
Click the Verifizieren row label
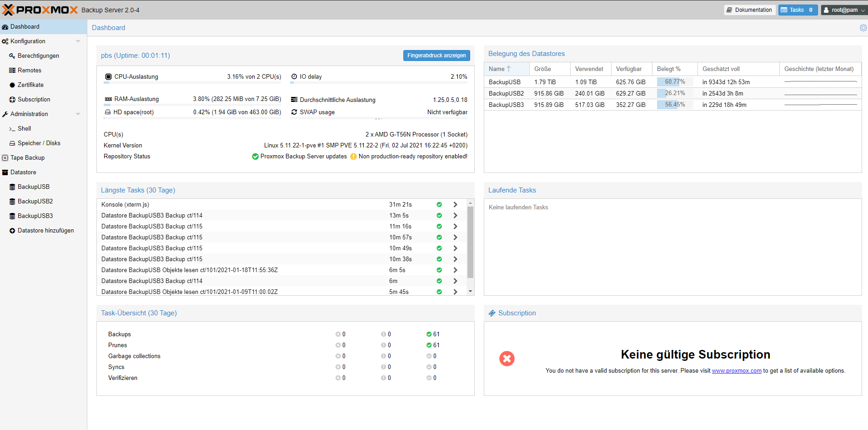[x=123, y=378]
